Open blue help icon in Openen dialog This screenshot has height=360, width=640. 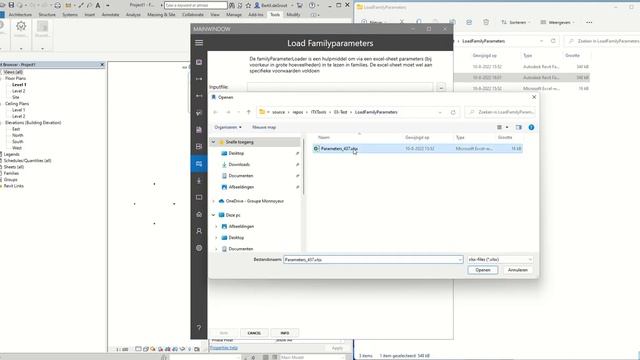click(x=531, y=127)
